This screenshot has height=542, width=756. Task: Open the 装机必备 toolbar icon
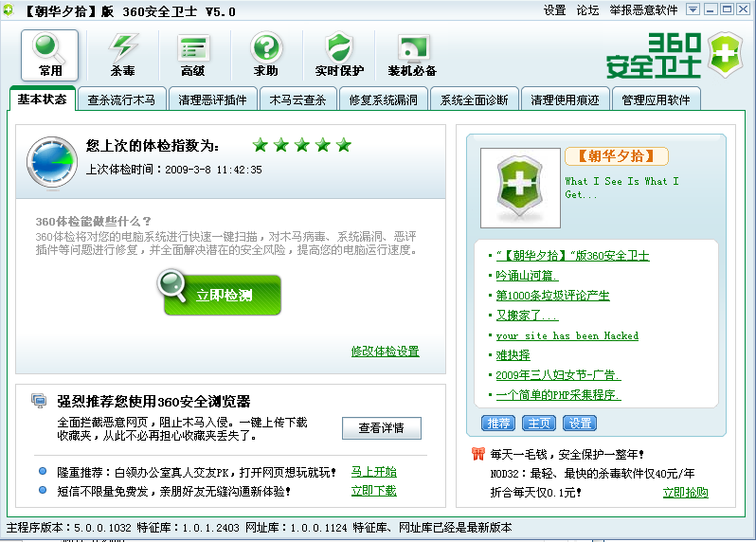pyautogui.click(x=412, y=55)
